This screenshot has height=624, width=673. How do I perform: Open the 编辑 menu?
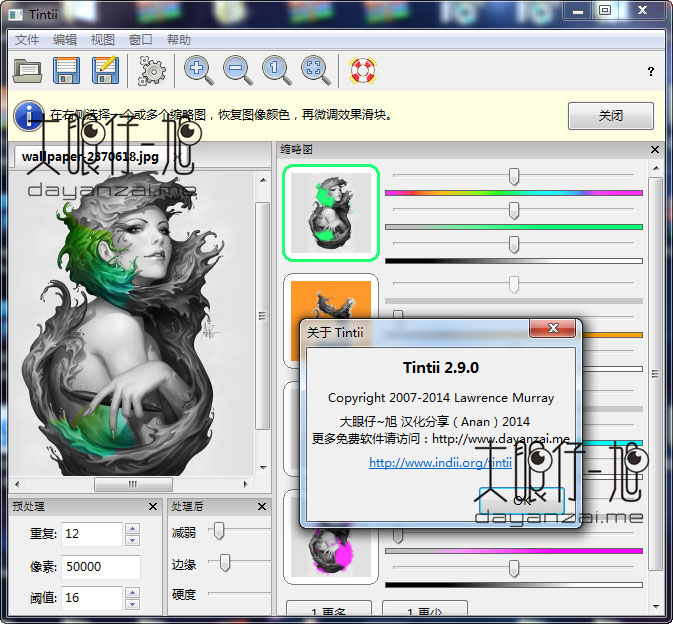coord(65,40)
